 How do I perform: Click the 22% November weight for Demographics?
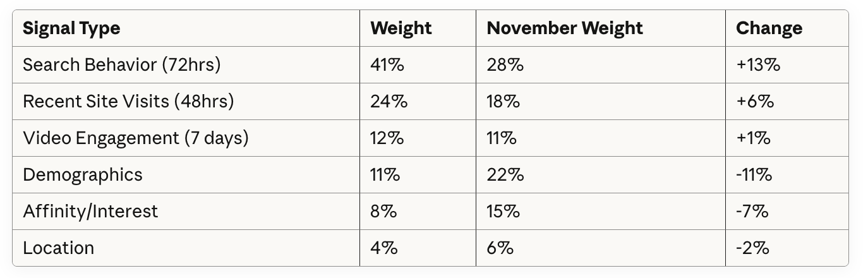click(505, 174)
